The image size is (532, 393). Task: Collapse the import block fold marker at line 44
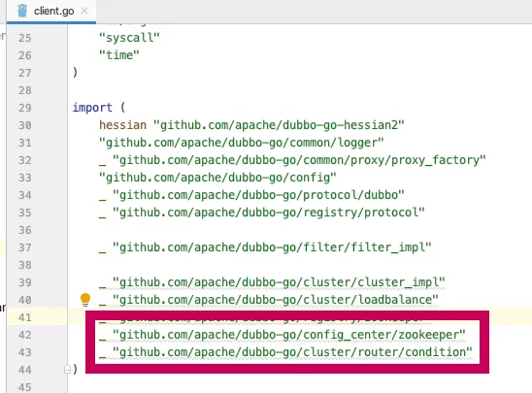point(67,369)
